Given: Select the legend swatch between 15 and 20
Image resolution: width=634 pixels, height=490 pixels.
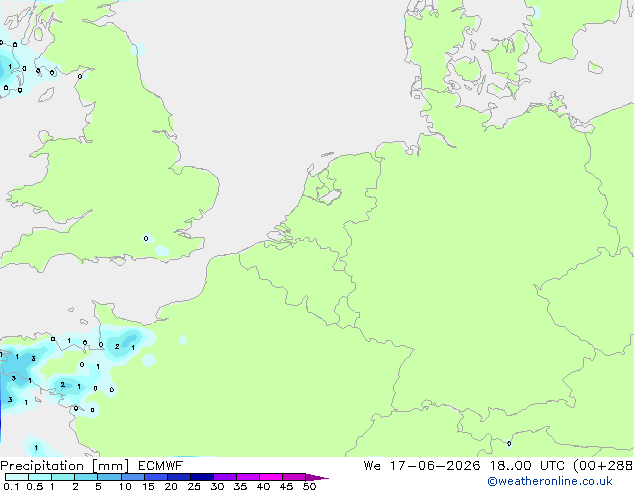Looking at the screenshot, I should [156, 477].
